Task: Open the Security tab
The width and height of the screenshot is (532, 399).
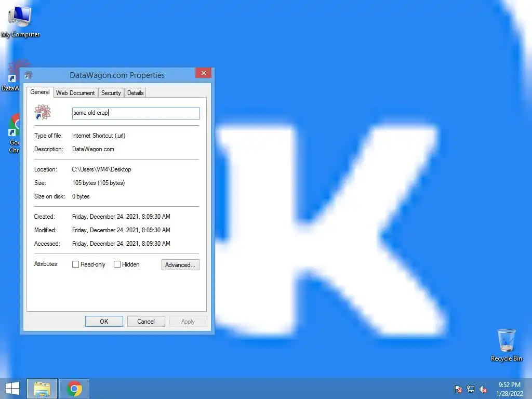Action: pos(111,93)
